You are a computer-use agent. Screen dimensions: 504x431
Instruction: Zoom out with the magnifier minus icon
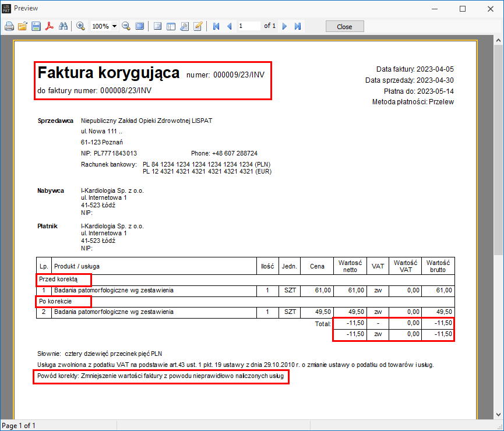pyautogui.click(x=126, y=26)
